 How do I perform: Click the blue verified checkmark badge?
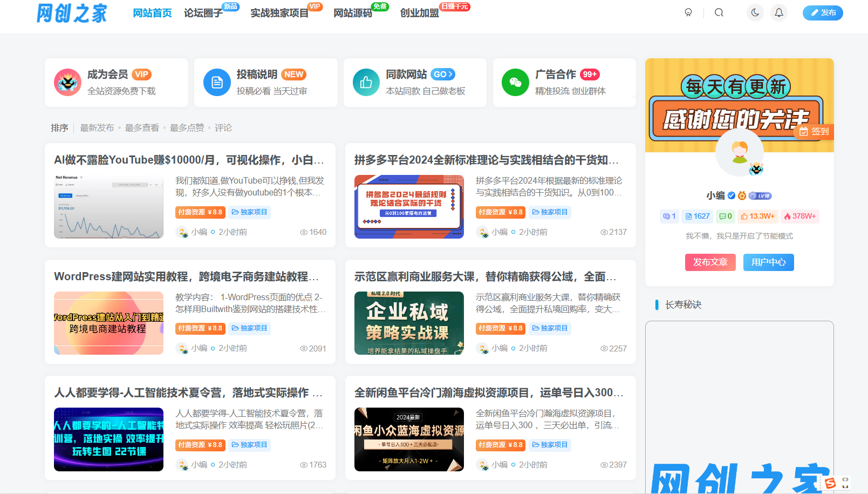coord(732,195)
